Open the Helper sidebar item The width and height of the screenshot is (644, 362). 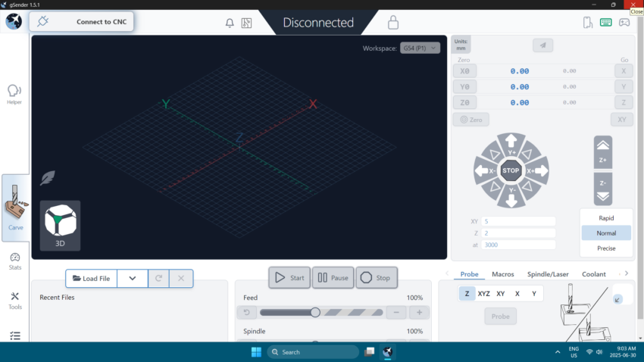coord(14,95)
